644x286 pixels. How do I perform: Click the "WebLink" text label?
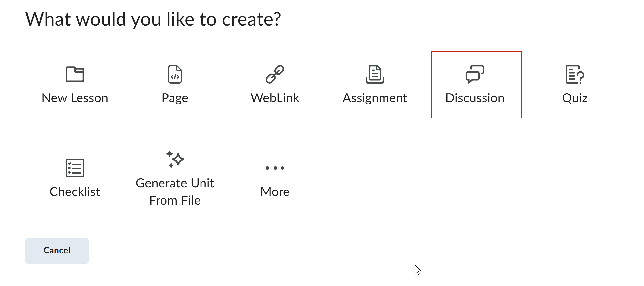[275, 98]
